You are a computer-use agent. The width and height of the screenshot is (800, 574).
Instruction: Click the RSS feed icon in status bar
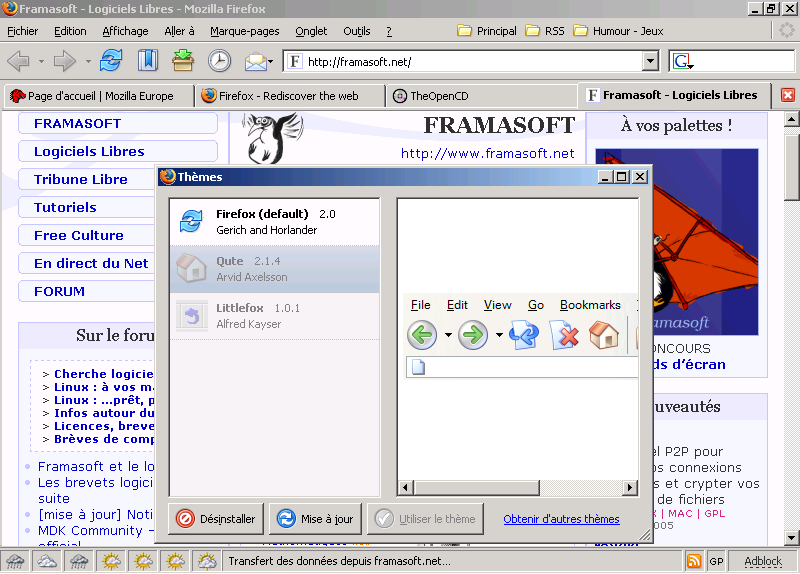(x=694, y=561)
